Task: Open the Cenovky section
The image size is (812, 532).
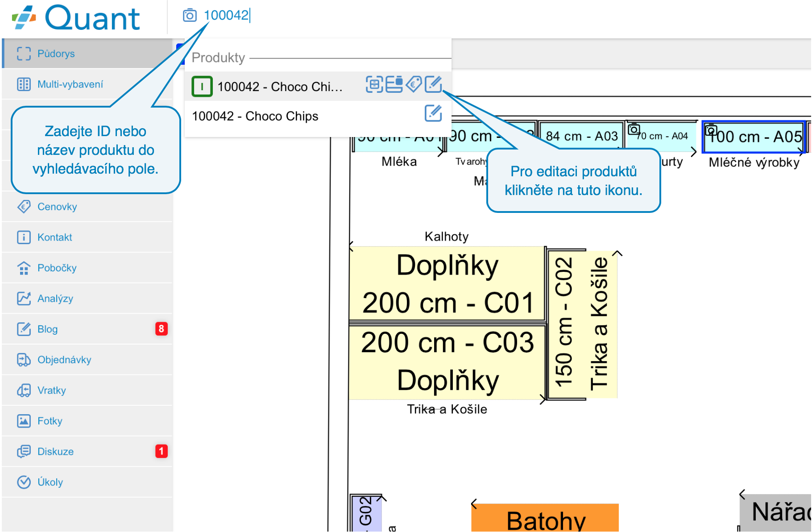Action: pyautogui.click(x=87, y=207)
